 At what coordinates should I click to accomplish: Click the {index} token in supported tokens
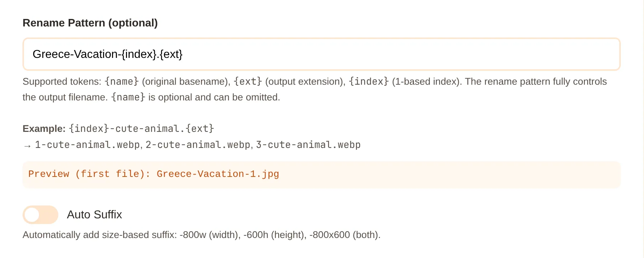point(368,81)
